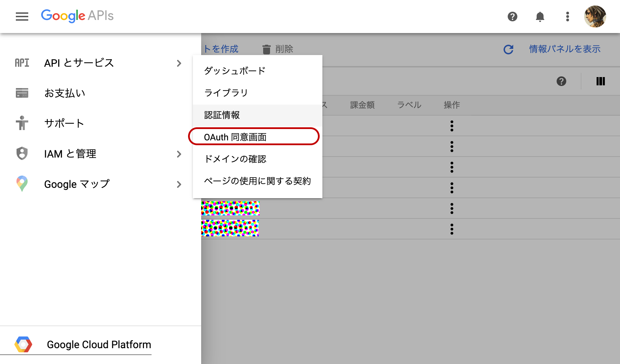Click the 削除 trash icon
Image resolution: width=620 pixels, height=364 pixels.
(x=266, y=49)
